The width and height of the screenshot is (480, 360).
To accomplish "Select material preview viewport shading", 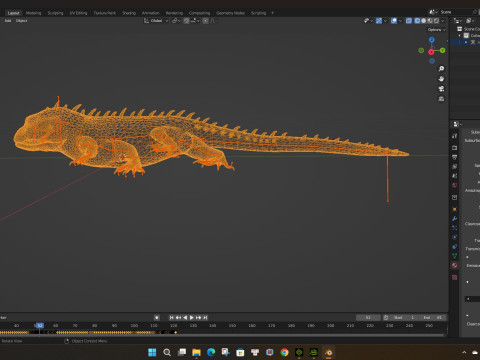I will 430,21.
